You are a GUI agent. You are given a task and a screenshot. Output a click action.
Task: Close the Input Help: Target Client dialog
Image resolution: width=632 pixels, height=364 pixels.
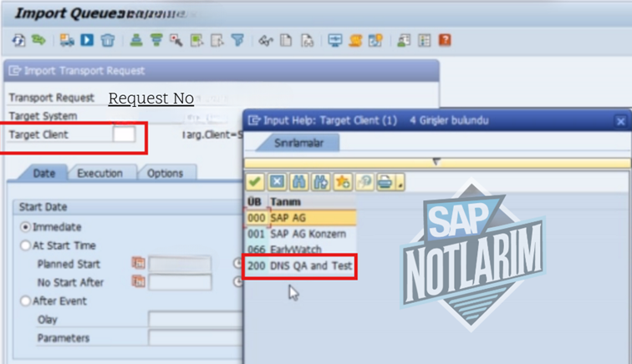point(620,121)
